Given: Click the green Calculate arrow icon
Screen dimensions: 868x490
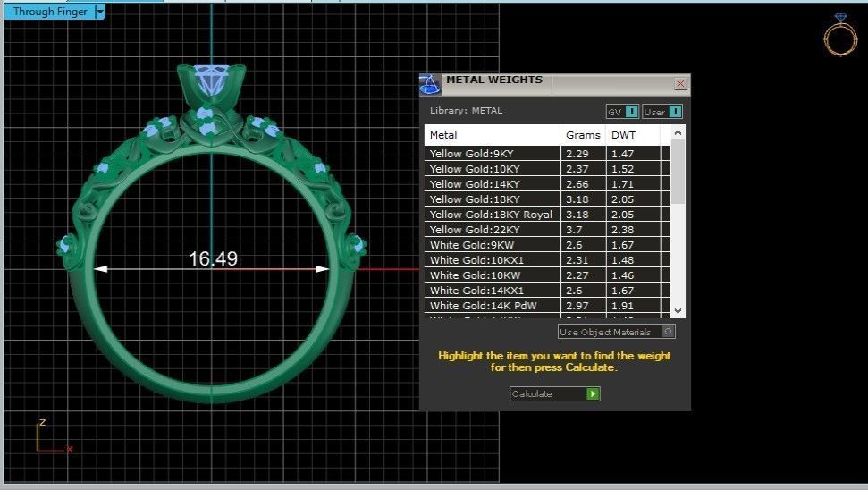Looking at the screenshot, I should (x=593, y=393).
